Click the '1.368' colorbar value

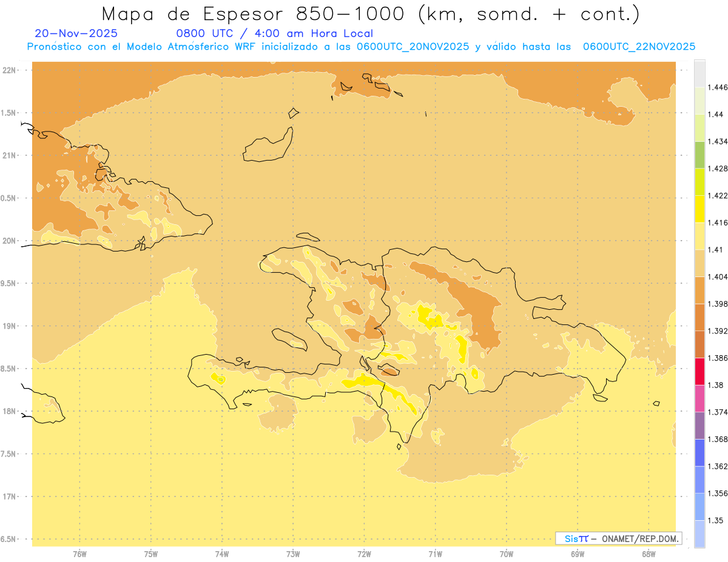tap(718, 439)
